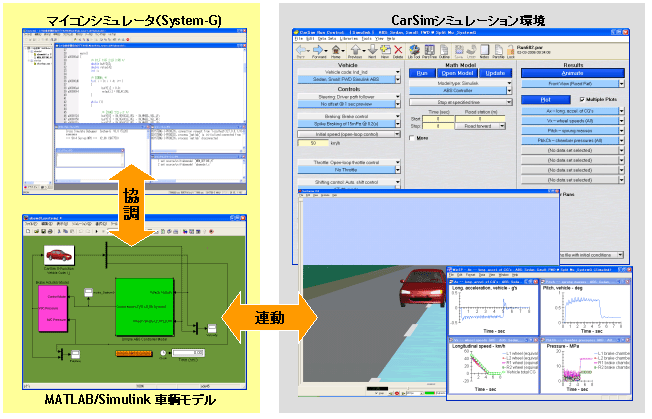
Task: Click the Run button in Math Model
Action: [x=422, y=73]
